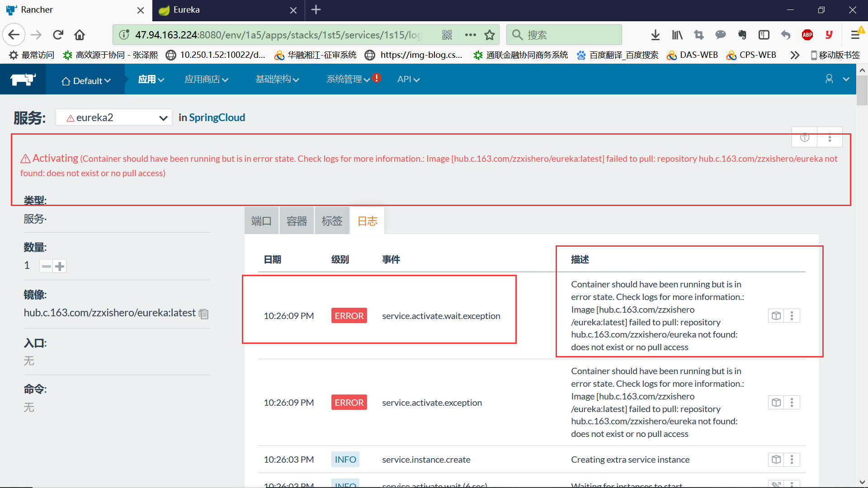The height and width of the screenshot is (488, 868).
Task: Click the page vertical scrollbar thumb
Action: pyautogui.click(x=862, y=90)
